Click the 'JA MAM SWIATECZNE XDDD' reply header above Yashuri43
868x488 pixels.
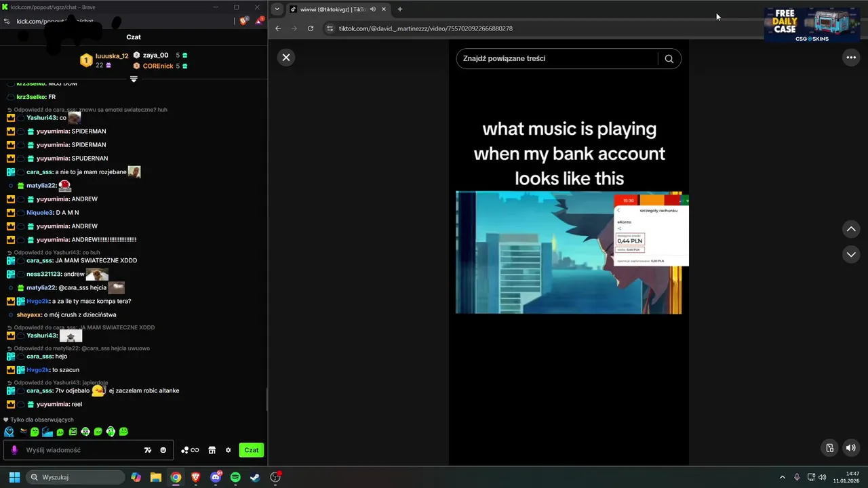coord(84,327)
